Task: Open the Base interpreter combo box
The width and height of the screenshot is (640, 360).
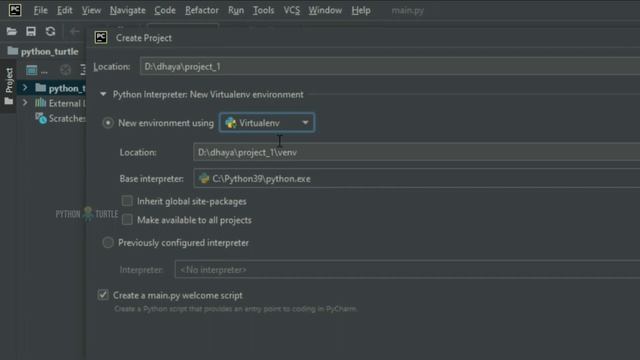Action: pos(417,179)
